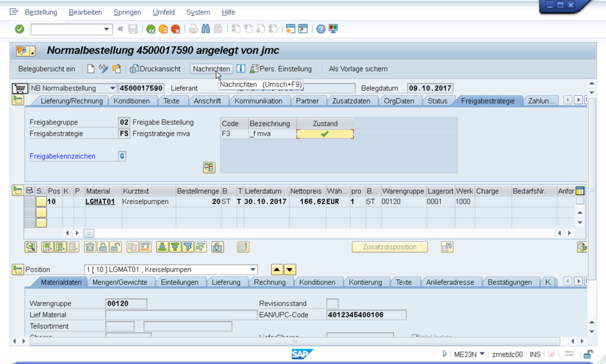Select the row checkbox for item 10

coord(30,202)
